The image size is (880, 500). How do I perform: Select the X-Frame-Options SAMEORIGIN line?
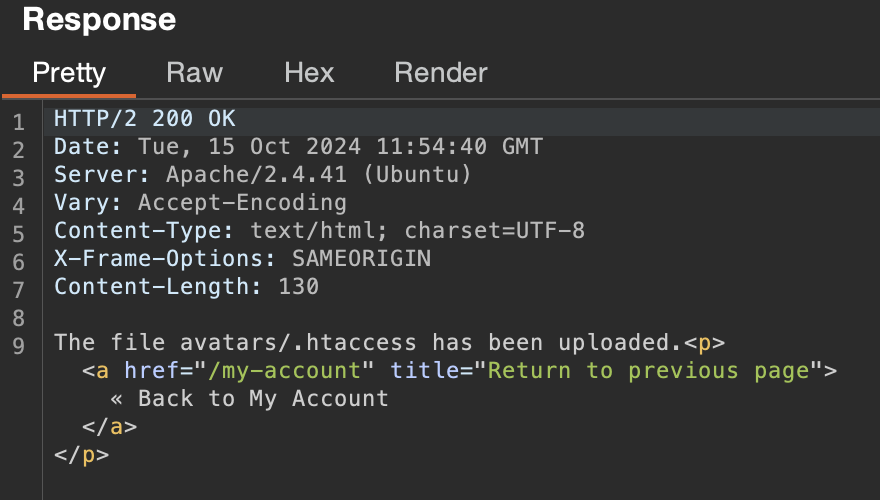click(x=242, y=259)
